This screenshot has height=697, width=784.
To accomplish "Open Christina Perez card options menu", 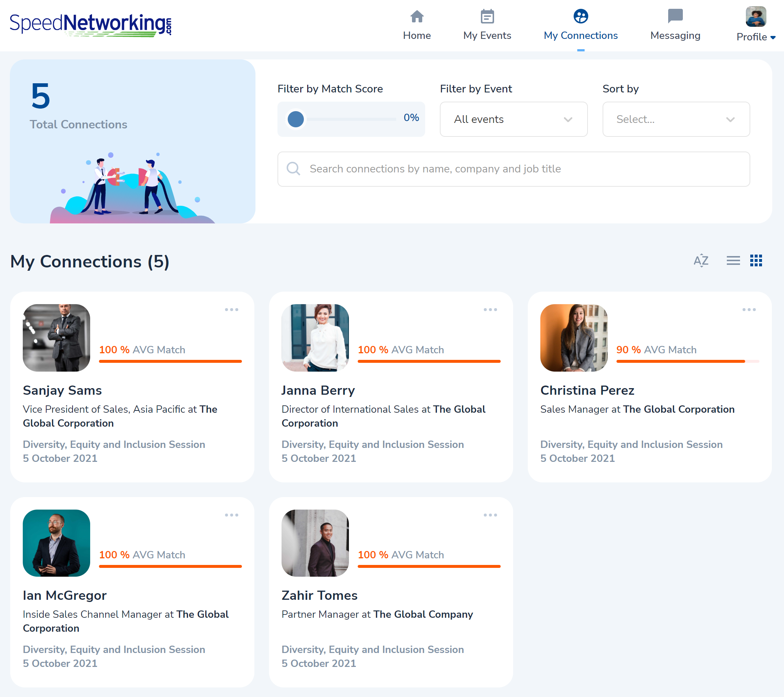I will tap(748, 309).
